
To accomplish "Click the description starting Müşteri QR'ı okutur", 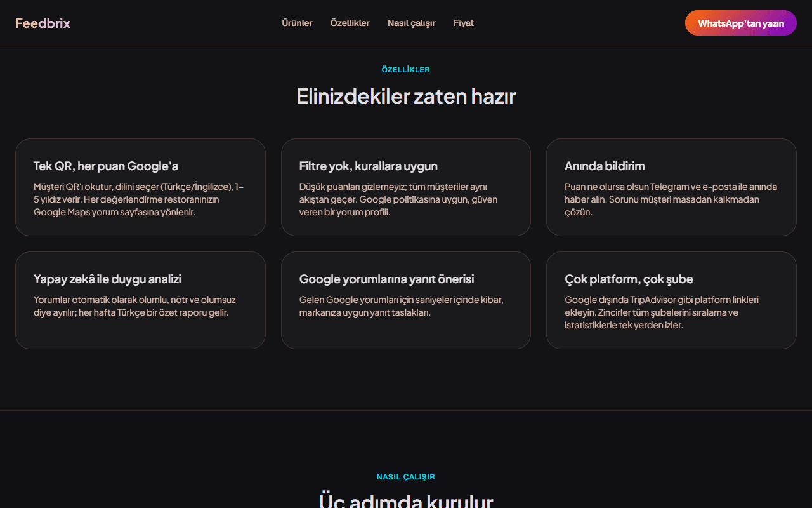I will (x=139, y=199).
